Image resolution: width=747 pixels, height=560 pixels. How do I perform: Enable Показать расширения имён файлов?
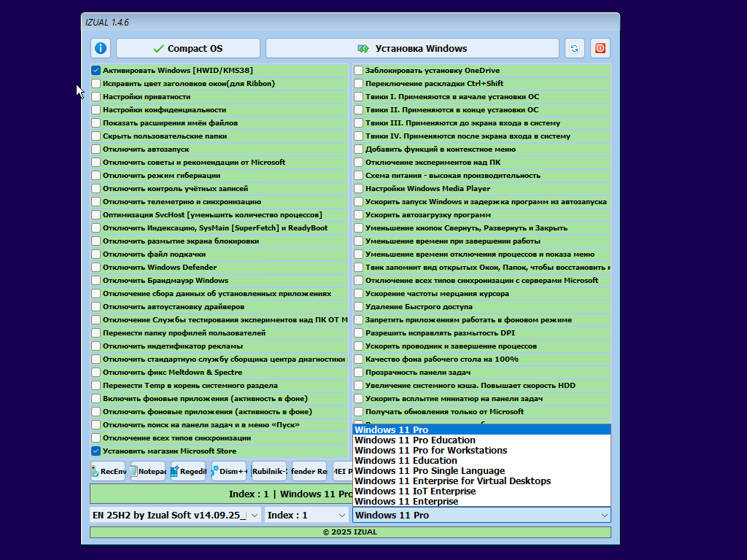click(96, 122)
